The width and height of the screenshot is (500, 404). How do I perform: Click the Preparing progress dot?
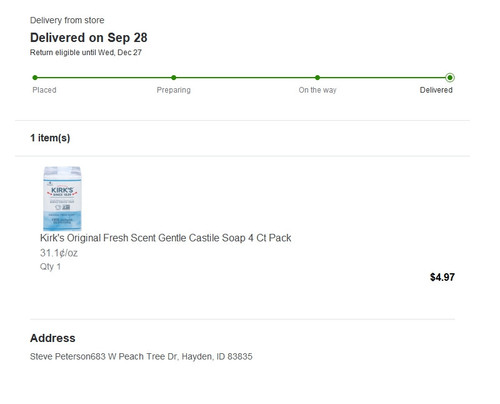(174, 78)
